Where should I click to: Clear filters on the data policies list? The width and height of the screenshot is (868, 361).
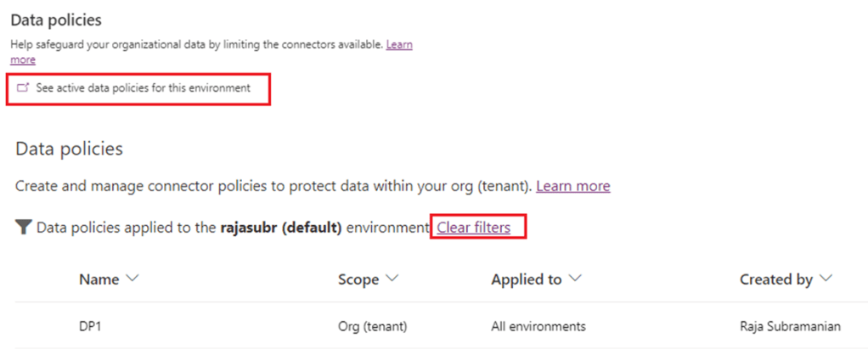coord(474,228)
